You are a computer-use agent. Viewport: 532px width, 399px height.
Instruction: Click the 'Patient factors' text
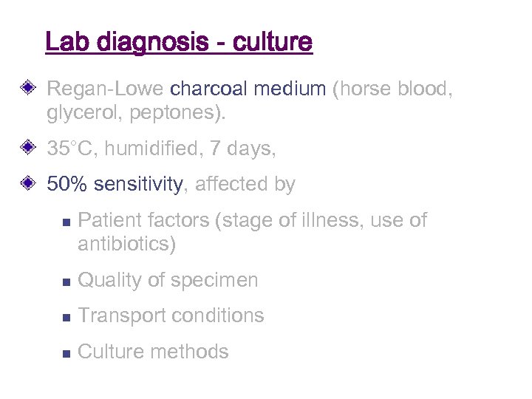tap(143, 220)
